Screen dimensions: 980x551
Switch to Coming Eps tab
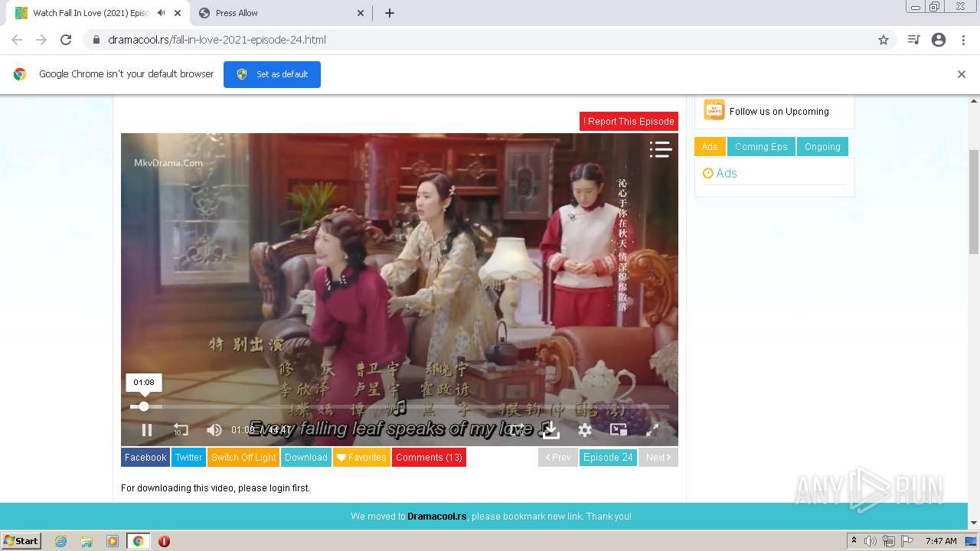761,147
